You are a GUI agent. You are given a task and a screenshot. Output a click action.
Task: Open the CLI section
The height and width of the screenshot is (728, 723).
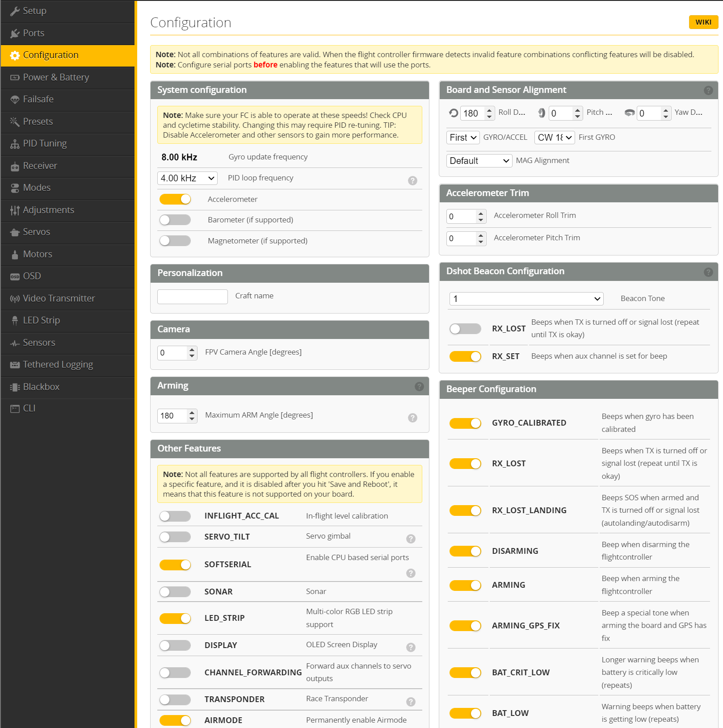(x=29, y=409)
